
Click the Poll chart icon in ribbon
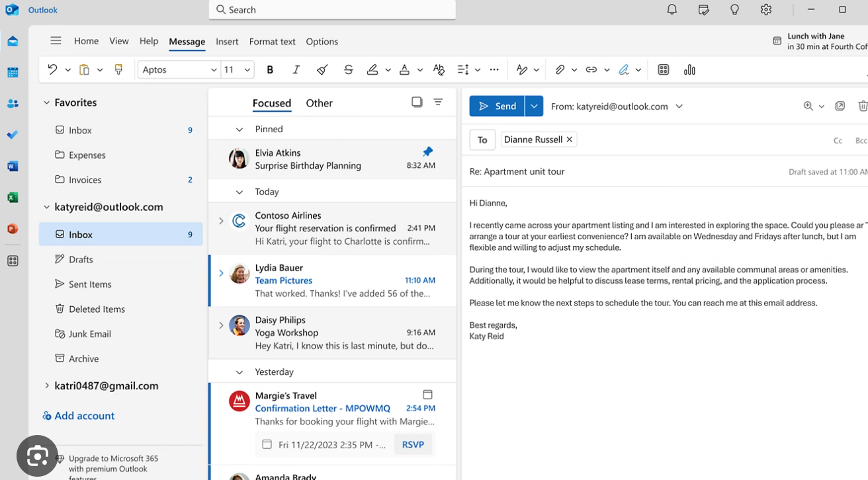tap(689, 69)
